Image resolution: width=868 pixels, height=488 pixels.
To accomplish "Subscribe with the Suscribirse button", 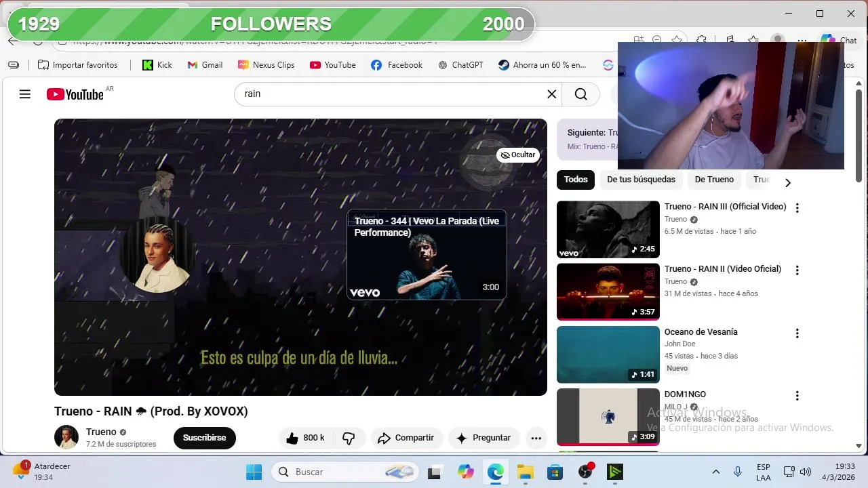I will pos(204,438).
